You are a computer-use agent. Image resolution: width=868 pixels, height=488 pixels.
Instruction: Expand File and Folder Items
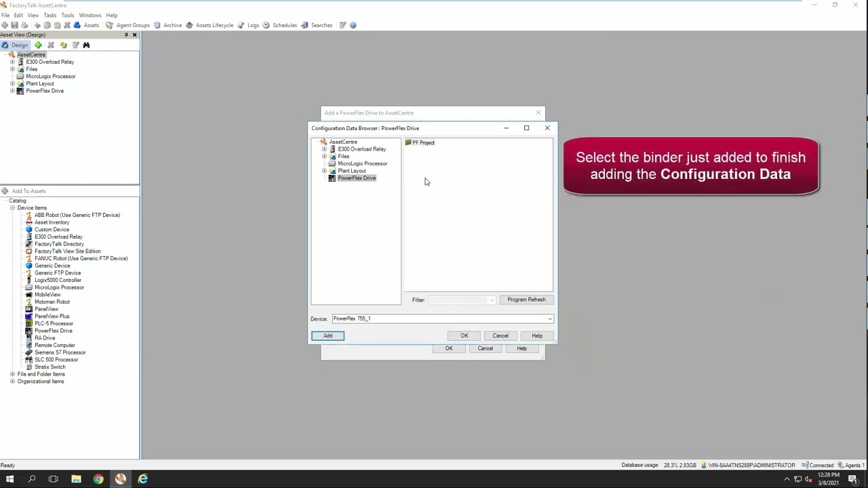[12, 374]
